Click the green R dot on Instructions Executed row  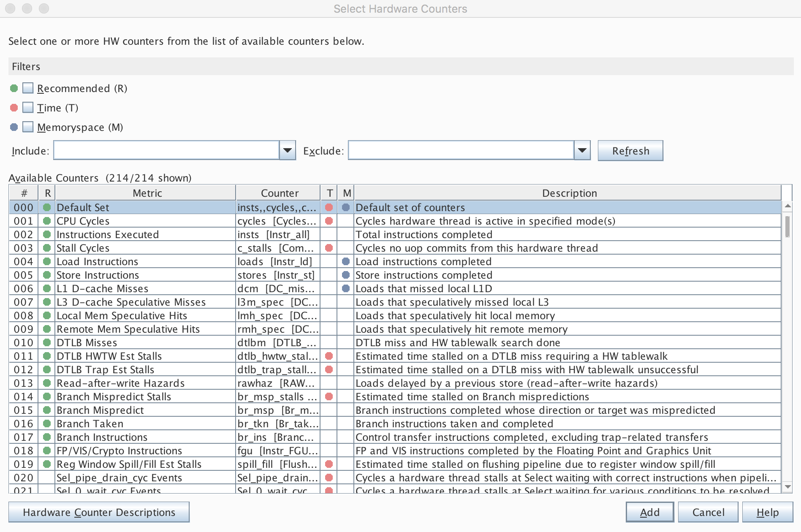(x=47, y=234)
